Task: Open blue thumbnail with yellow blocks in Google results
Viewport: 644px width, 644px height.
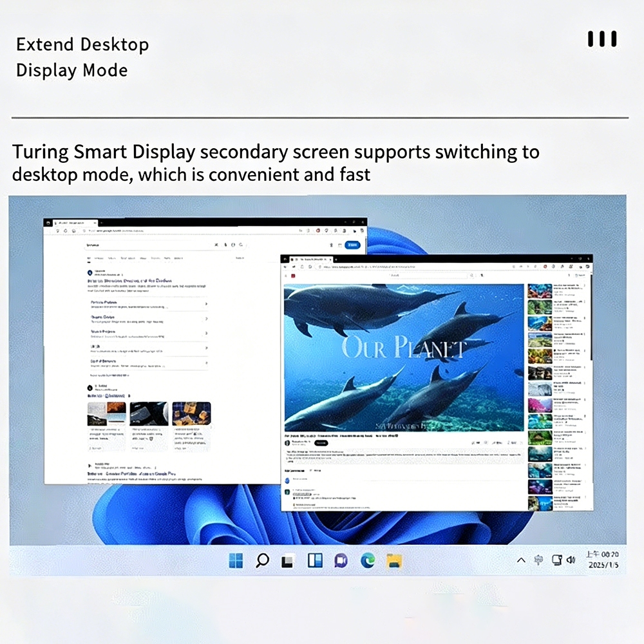Action: point(191,413)
